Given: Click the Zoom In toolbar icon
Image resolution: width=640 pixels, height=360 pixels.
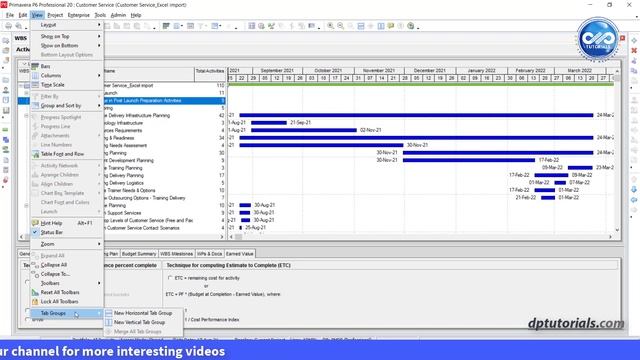Looking at the screenshot, I should [x=331, y=26].
